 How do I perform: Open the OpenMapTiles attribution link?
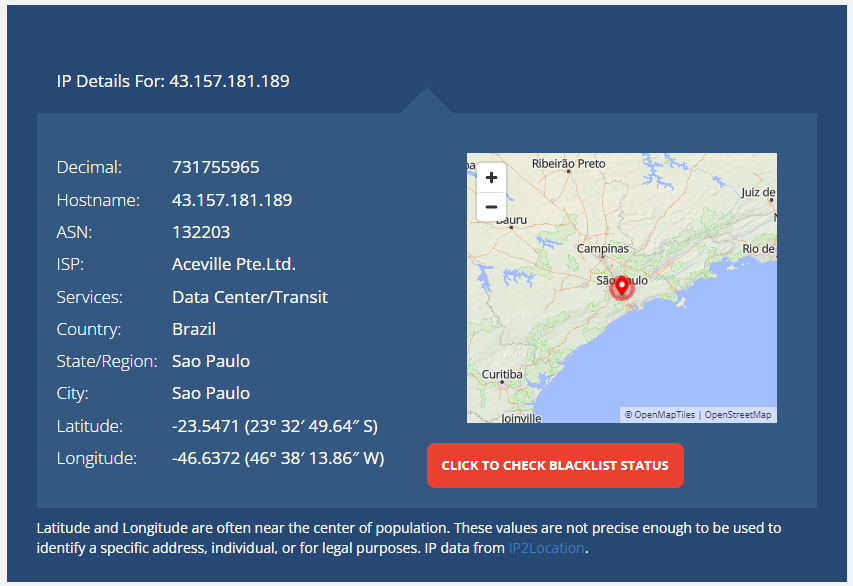tap(663, 414)
